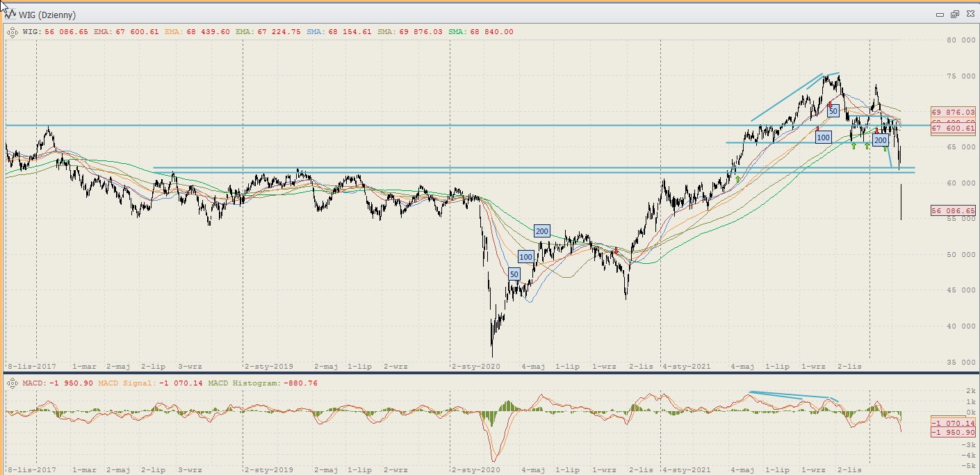Select the "50" label near the 2020 crash low
Viewport: 980px width, 475px height.
point(514,274)
